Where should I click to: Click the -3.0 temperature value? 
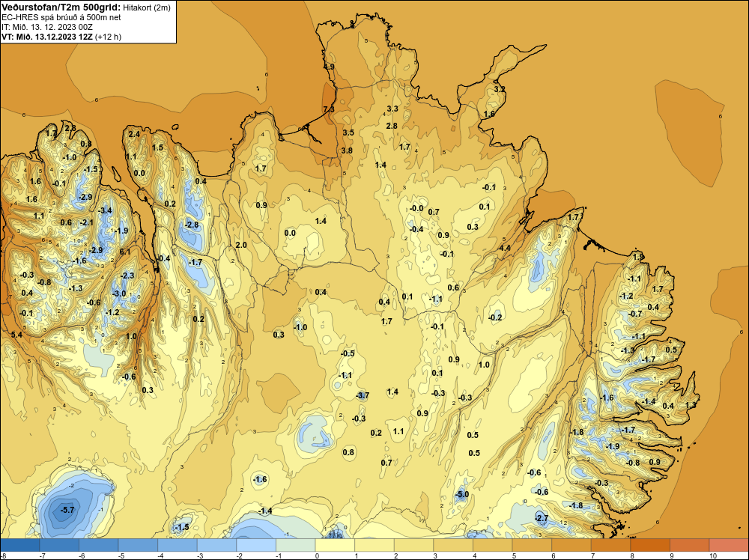(118, 293)
